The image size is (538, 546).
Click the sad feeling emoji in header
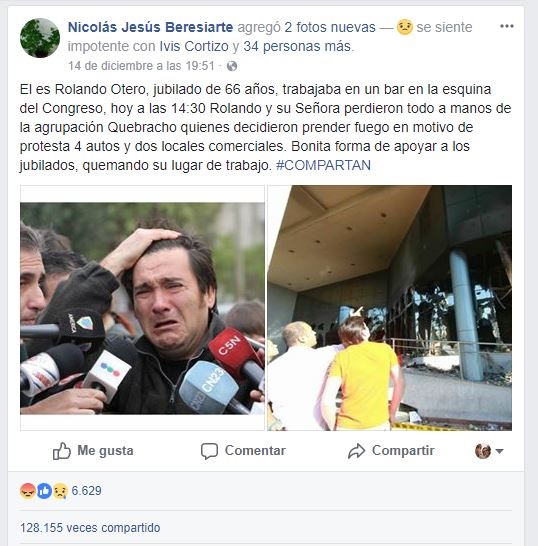point(405,27)
